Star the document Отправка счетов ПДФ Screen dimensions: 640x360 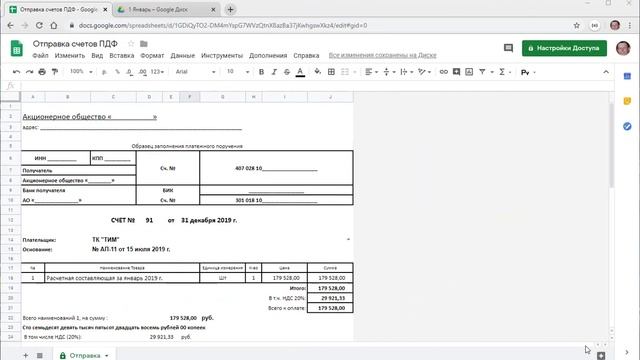131,44
